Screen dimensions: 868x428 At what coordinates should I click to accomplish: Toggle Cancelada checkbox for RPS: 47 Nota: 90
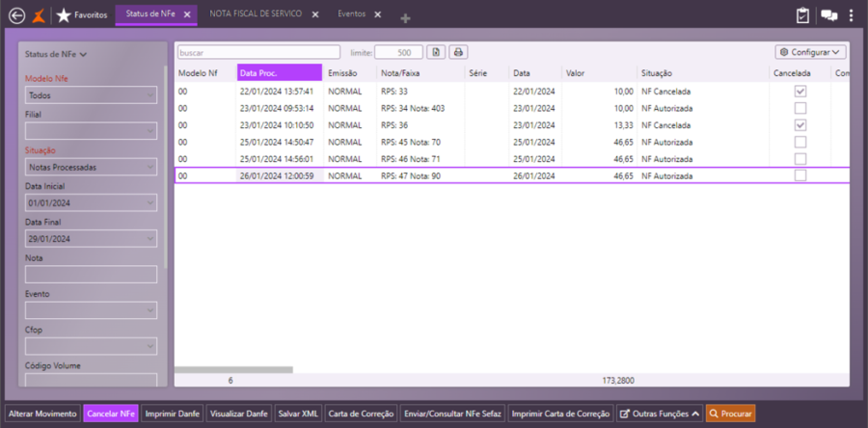[800, 175]
